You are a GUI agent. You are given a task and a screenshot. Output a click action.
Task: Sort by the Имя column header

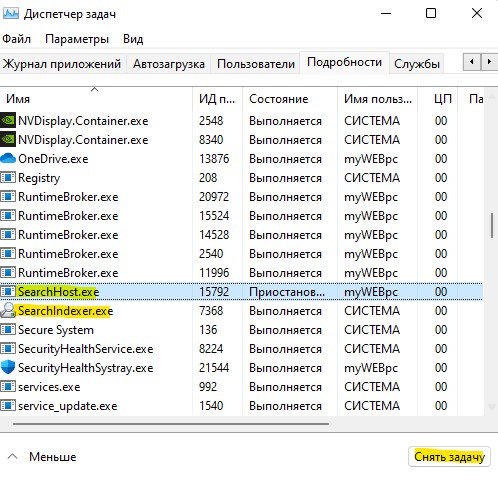[x=96, y=99]
